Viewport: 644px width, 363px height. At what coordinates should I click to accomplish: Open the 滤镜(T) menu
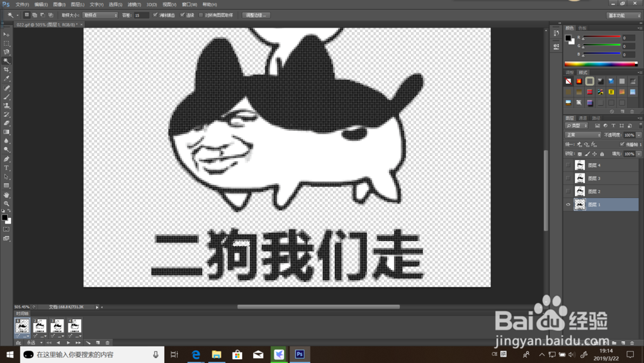135,5
